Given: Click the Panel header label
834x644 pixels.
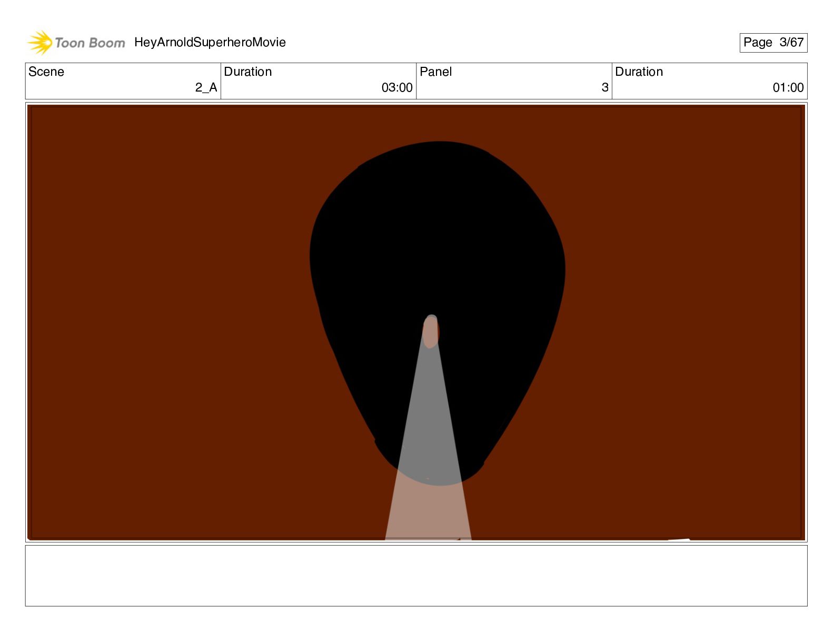Looking at the screenshot, I should [x=436, y=72].
